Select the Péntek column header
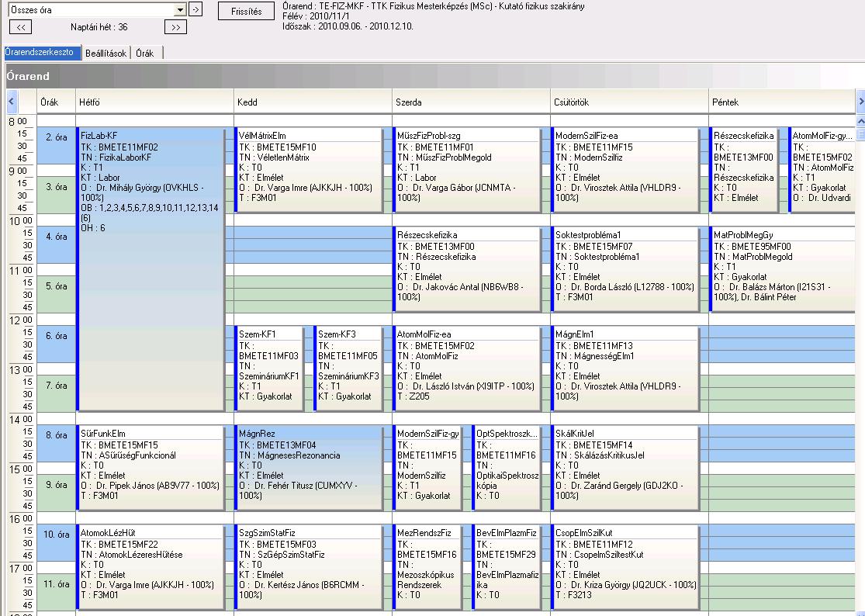This screenshot has height=616, width=865. pyautogui.click(x=782, y=102)
